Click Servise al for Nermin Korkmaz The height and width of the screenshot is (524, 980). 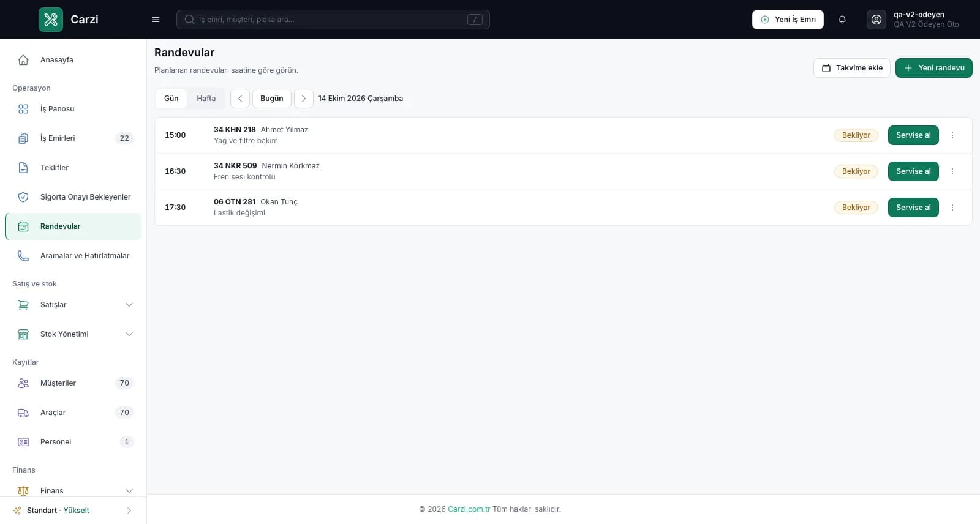point(913,171)
